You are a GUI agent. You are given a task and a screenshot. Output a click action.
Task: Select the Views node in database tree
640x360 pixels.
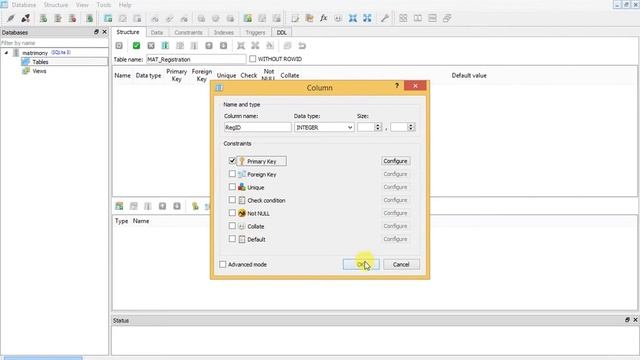coord(39,71)
